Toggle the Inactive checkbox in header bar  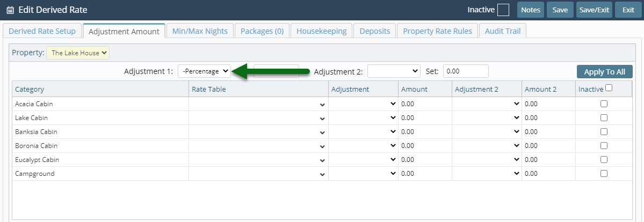point(503,10)
